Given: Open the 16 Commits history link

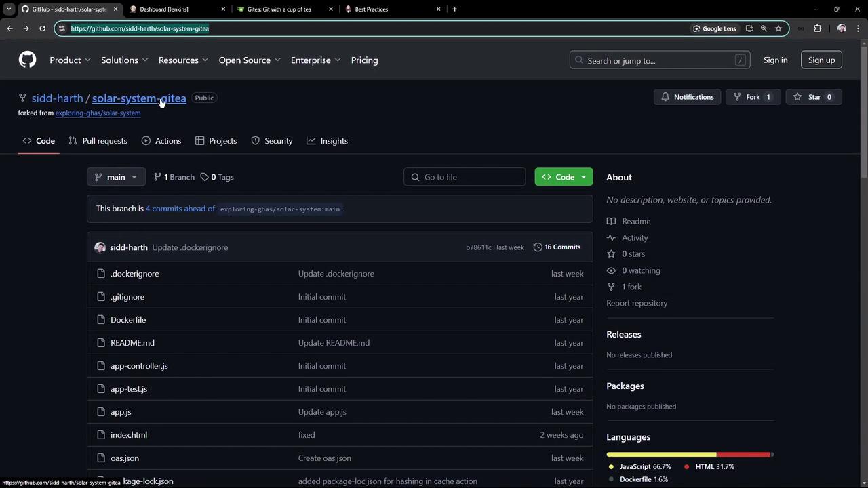Looking at the screenshot, I should pyautogui.click(x=557, y=247).
